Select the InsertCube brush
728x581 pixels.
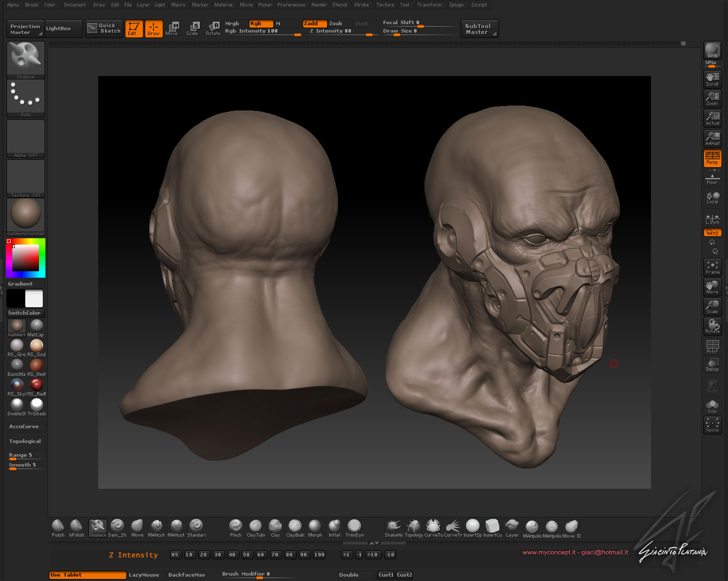[x=493, y=528]
